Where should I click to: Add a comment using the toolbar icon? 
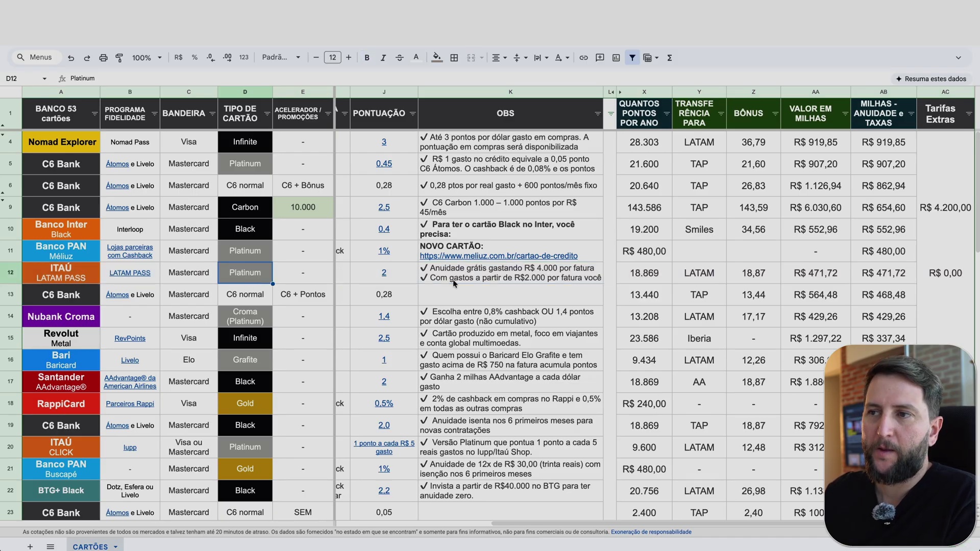tap(600, 58)
